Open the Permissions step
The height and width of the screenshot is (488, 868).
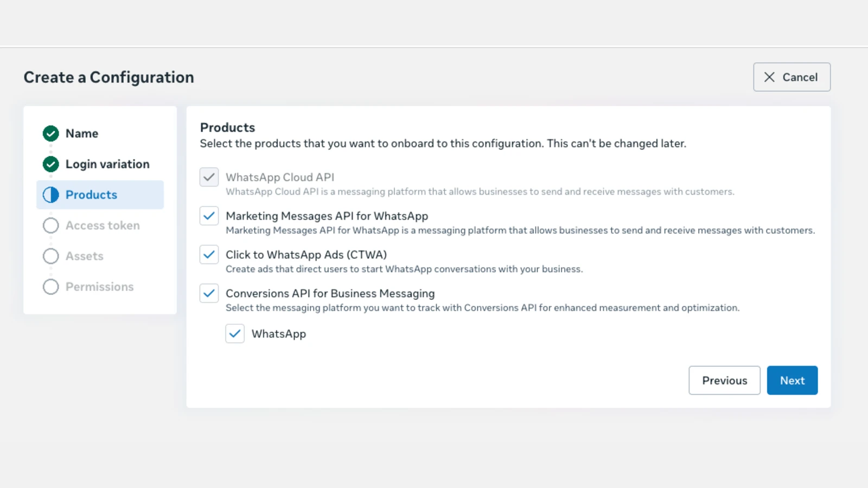100,287
